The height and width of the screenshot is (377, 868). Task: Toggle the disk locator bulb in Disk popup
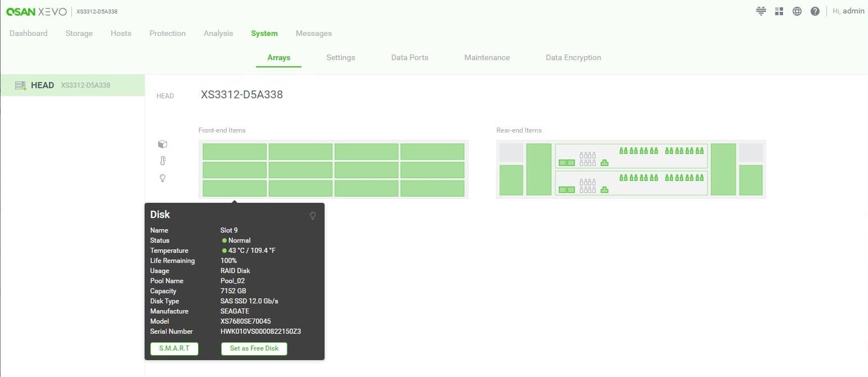coord(313,216)
